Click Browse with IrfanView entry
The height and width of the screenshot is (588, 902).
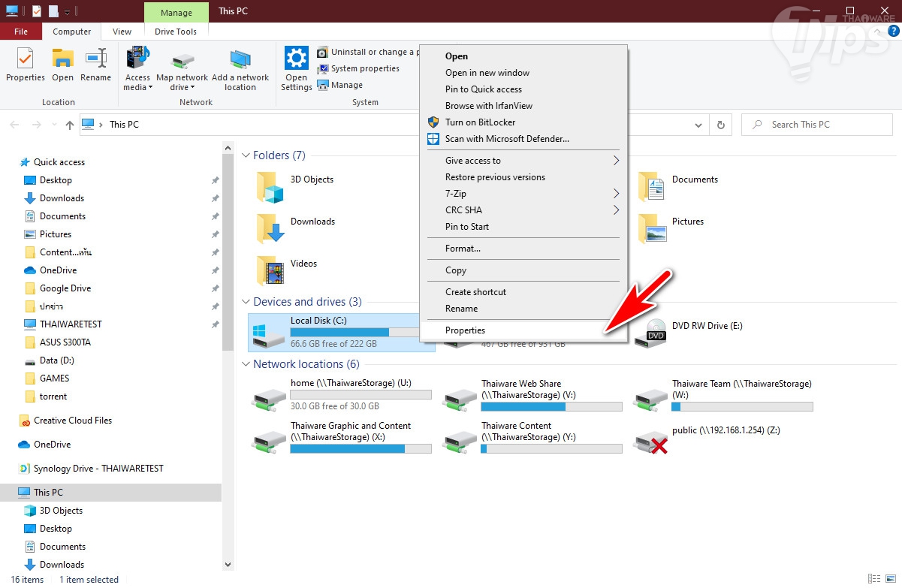click(523, 106)
